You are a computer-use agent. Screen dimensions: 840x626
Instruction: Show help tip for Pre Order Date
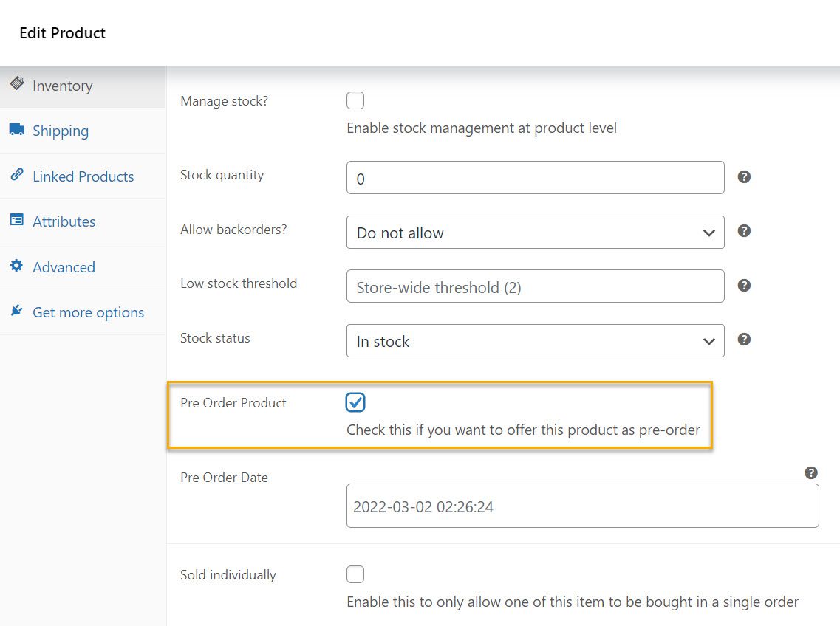click(811, 473)
